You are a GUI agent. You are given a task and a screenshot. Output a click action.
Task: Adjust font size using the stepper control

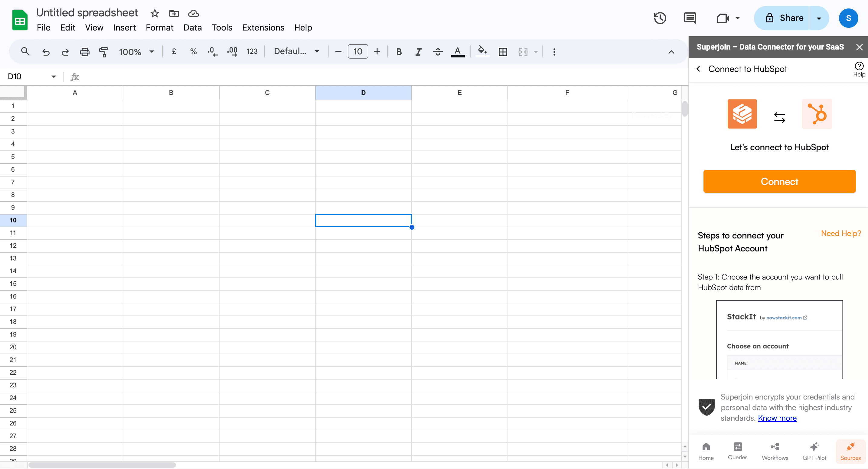pyautogui.click(x=358, y=51)
